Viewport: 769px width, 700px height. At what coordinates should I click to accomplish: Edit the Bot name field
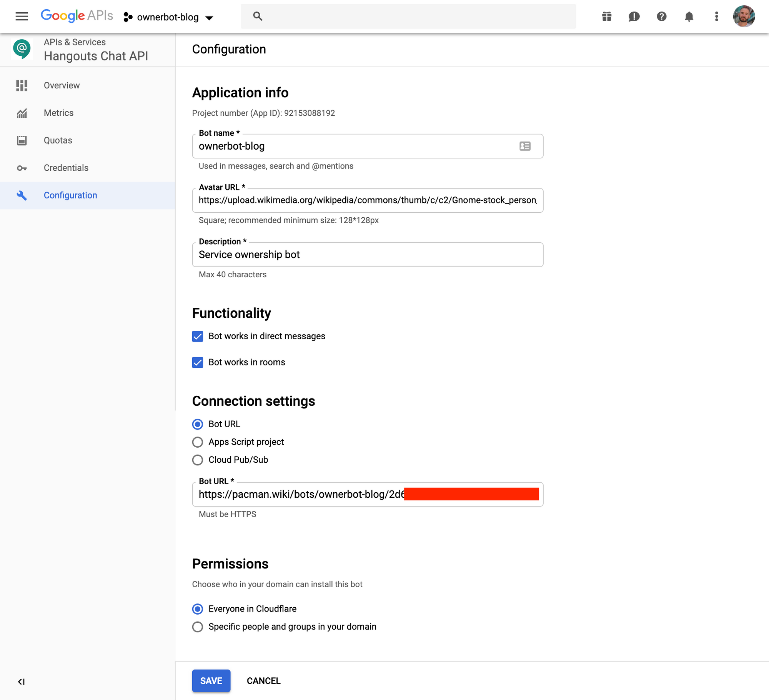pyautogui.click(x=368, y=146)
